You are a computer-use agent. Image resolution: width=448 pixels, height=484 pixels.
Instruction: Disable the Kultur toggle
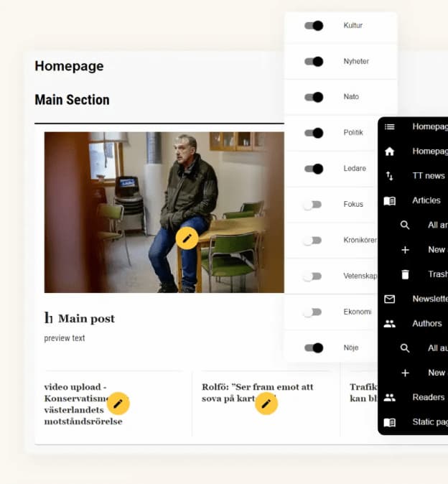(x=314, y=26)
